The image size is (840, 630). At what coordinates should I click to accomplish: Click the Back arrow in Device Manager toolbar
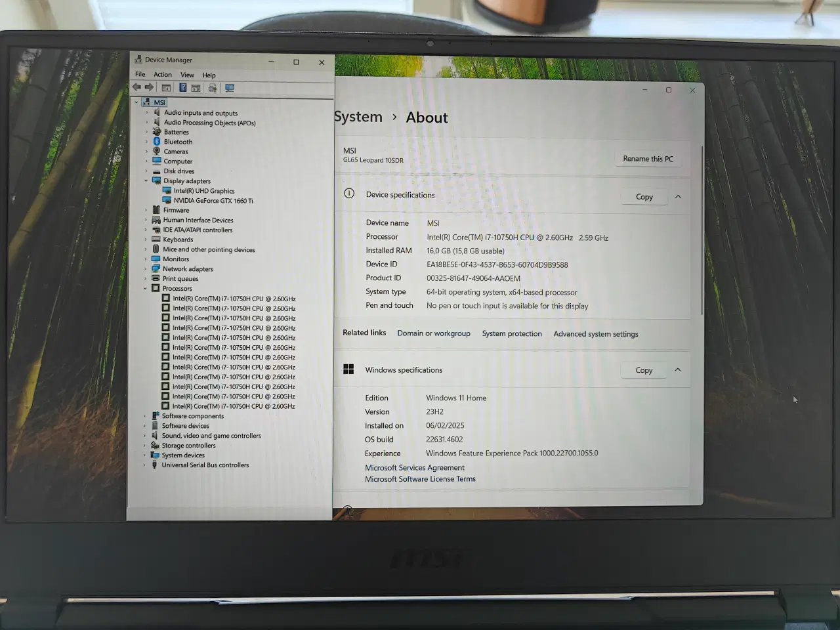(x=136, y=87)
